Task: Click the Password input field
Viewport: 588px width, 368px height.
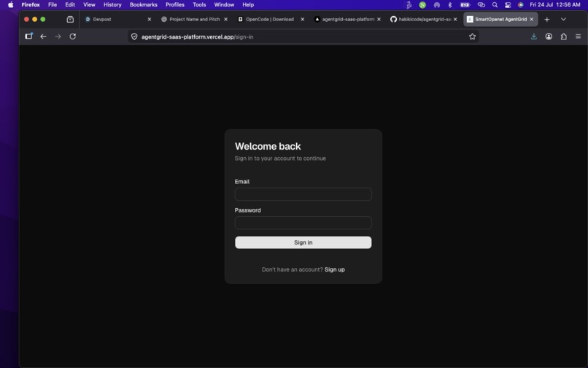Action: pos(303,223)
